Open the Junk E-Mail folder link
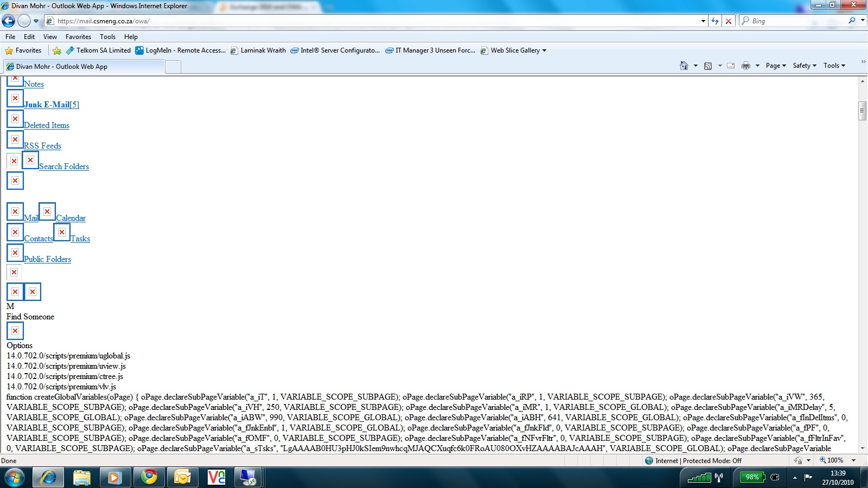The height and width of the screenshot is (488, 868). pyautogui.click(x=52, y=105)
